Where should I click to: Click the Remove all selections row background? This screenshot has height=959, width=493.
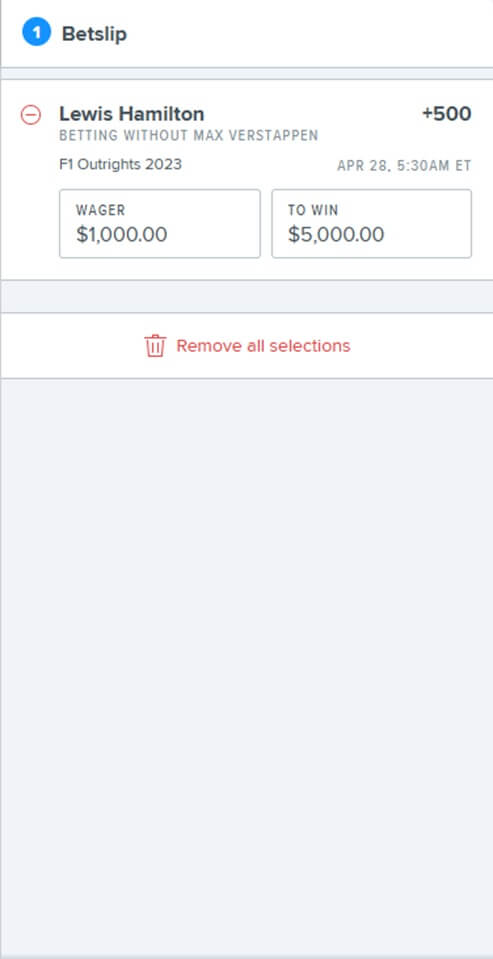tap(246, 346)
